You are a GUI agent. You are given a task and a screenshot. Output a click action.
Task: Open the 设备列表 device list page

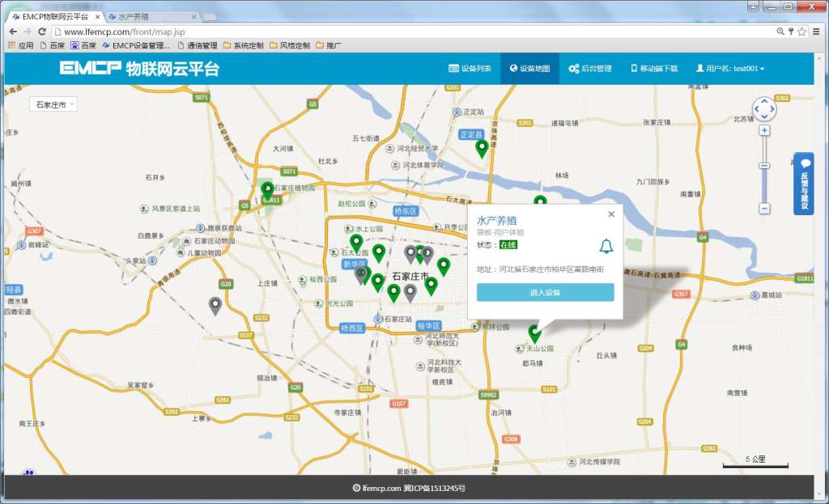point(470,68)
